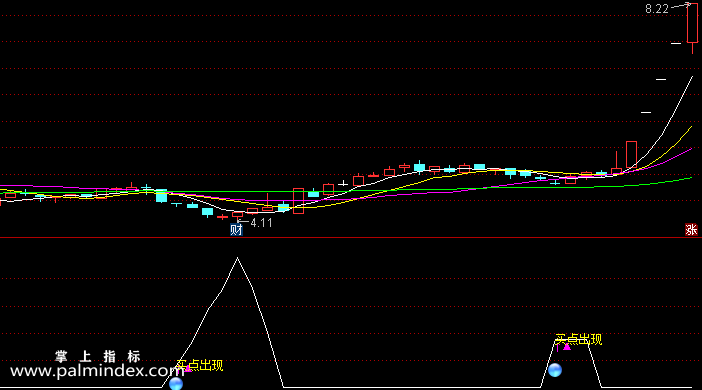
Task: Click the red divider line between chart panels
Action: pyautogui.click(x=351, y=238)
